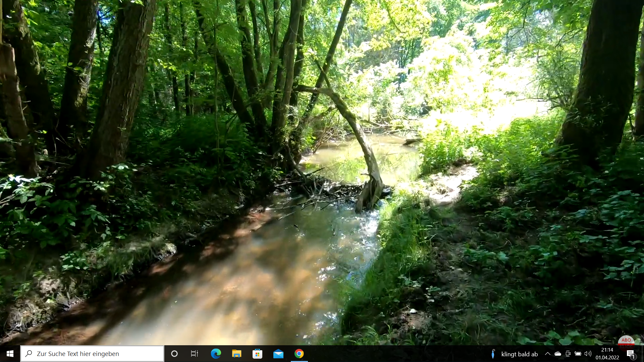Open the notification action center
Viewport: 644px width, 362px height.
coord(630,354)
